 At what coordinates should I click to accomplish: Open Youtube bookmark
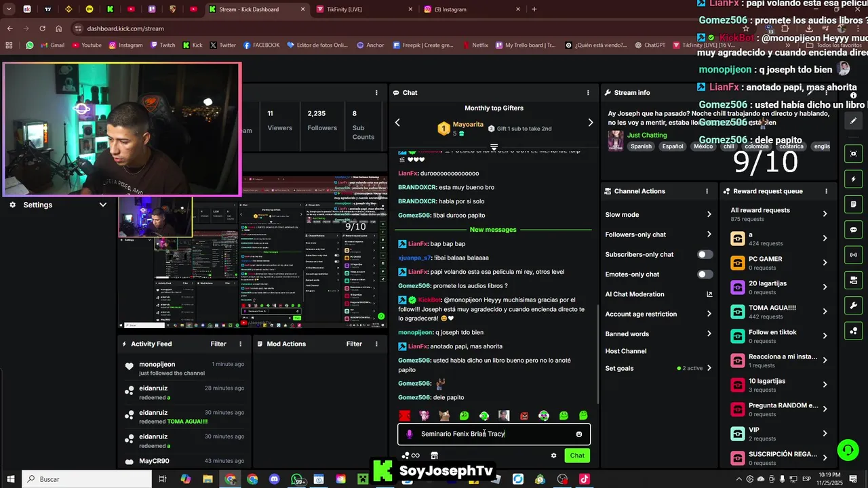coord(86,45)
